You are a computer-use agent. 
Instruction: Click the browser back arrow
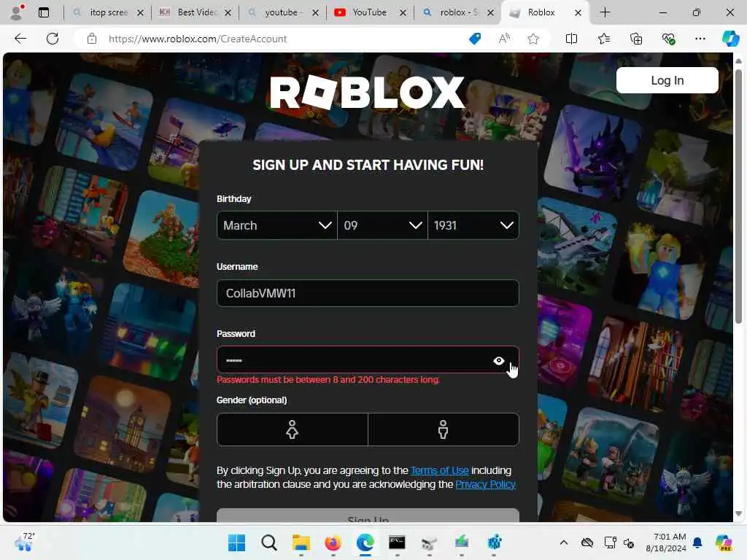coord(20,39)
